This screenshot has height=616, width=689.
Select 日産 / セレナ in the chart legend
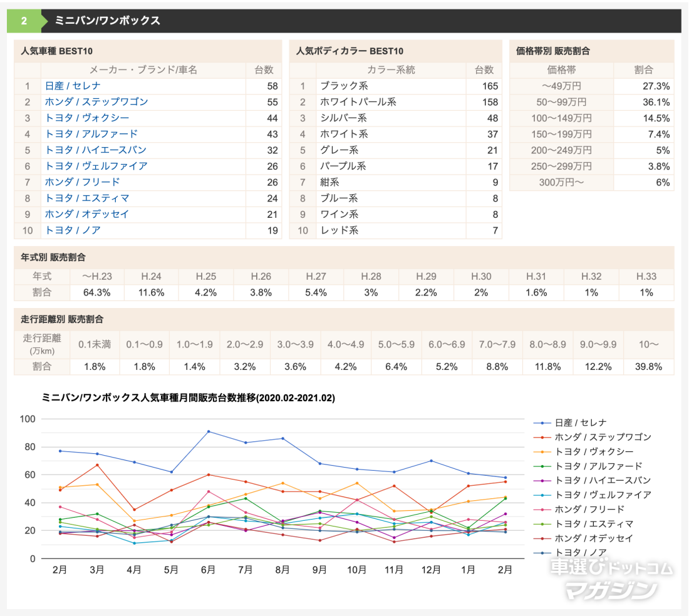click(581, 423)
